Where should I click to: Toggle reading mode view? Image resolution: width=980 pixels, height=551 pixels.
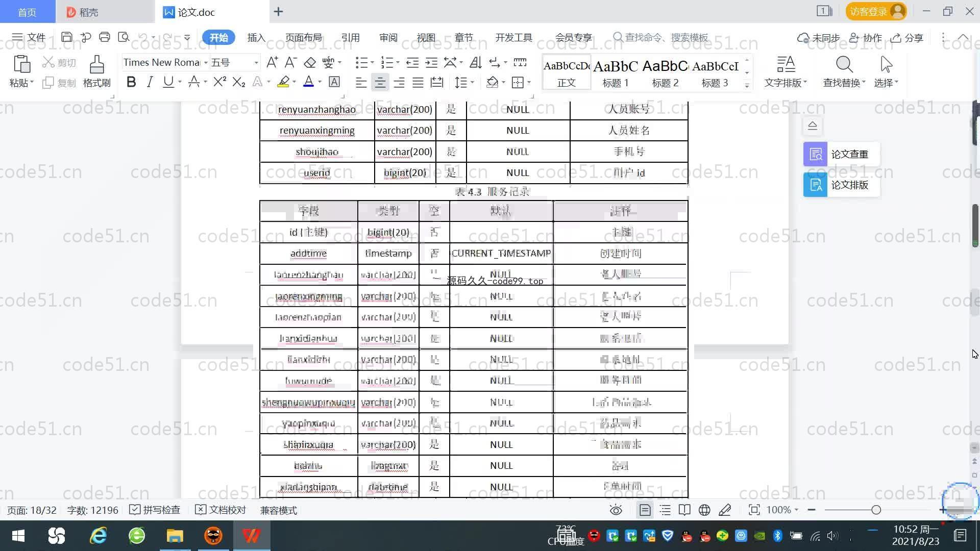[x=684, y=510]
